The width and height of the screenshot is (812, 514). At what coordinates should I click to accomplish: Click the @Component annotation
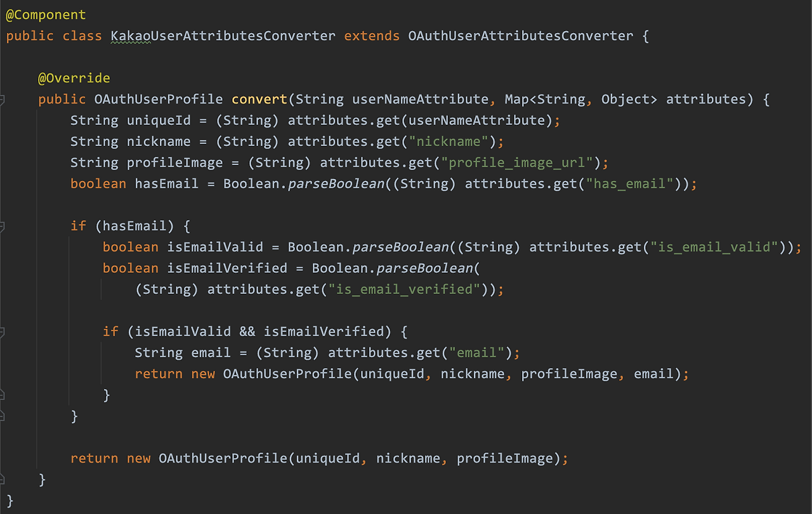(46, 15)
